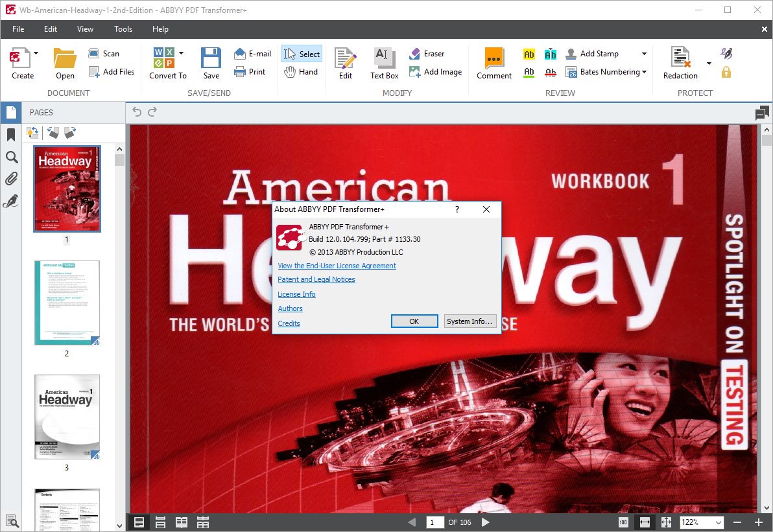Screen dimensions: 773x532
Task: Switch to continuous scrolling page view
Action: 160,523
